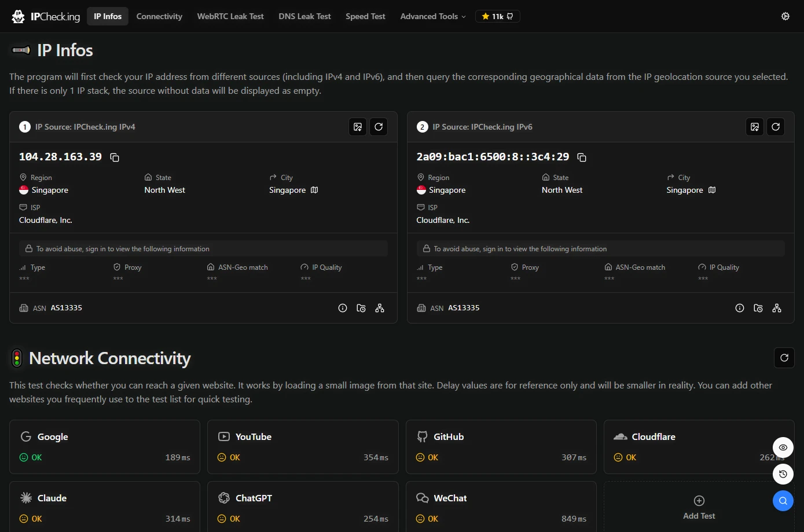Viewport: 804px width, 532px height.
Task: Click AS13335 in the IPv4 card
Action: 67,308
